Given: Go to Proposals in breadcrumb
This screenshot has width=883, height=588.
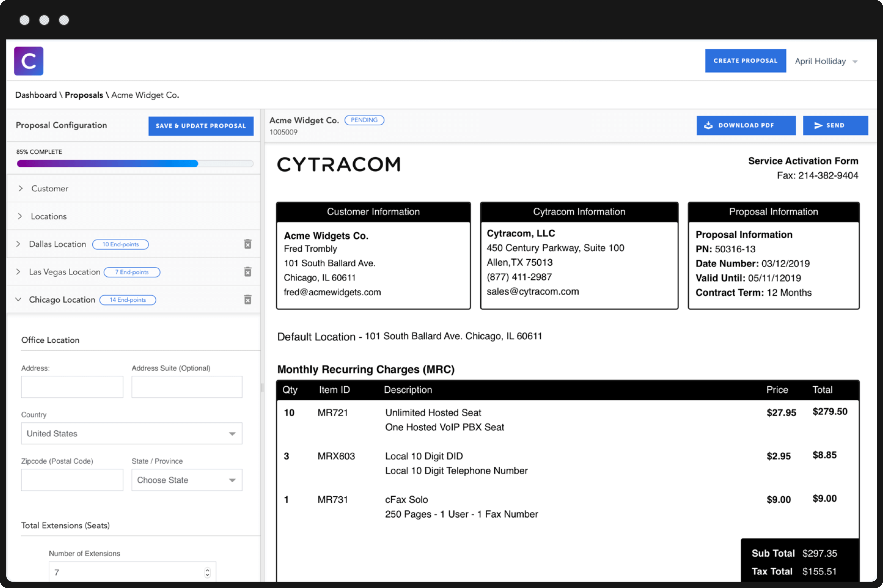Looking at the screenshot, I should click(84, 95).
